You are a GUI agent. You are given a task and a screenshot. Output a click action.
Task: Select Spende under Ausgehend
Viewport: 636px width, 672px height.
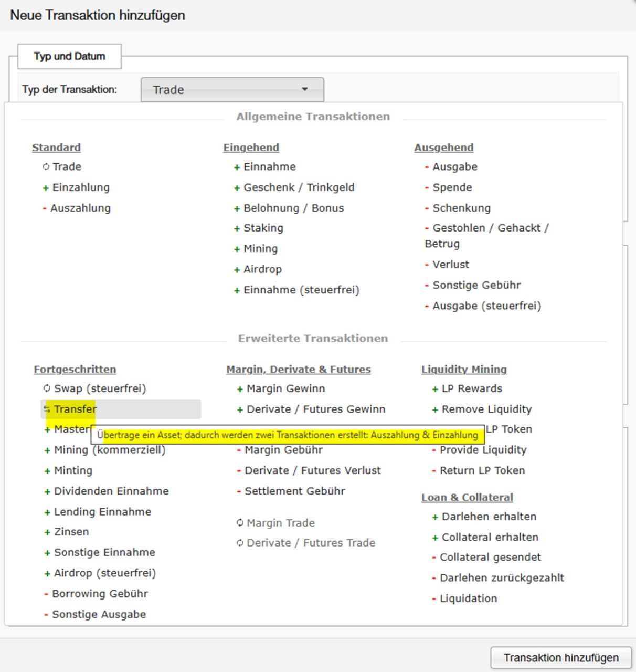tap(452, 187)
